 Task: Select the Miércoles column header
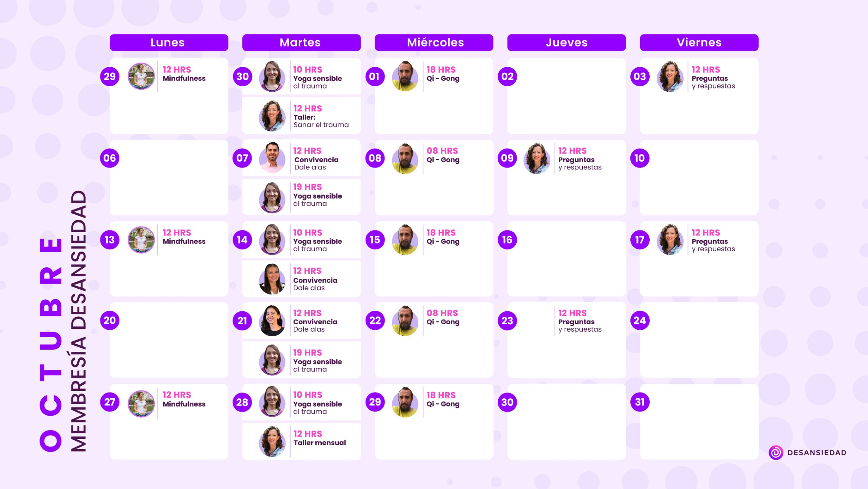[434, 42]
